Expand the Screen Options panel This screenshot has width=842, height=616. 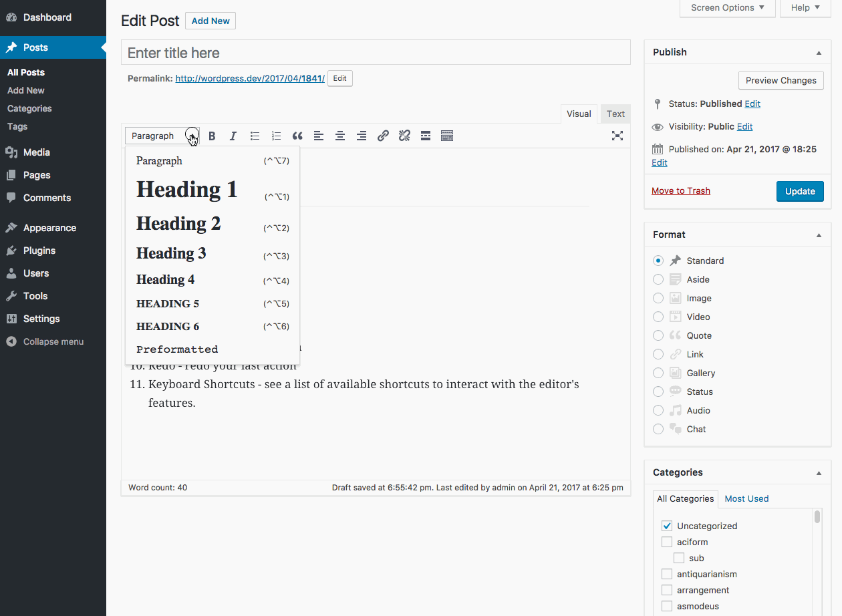(727, 8)
